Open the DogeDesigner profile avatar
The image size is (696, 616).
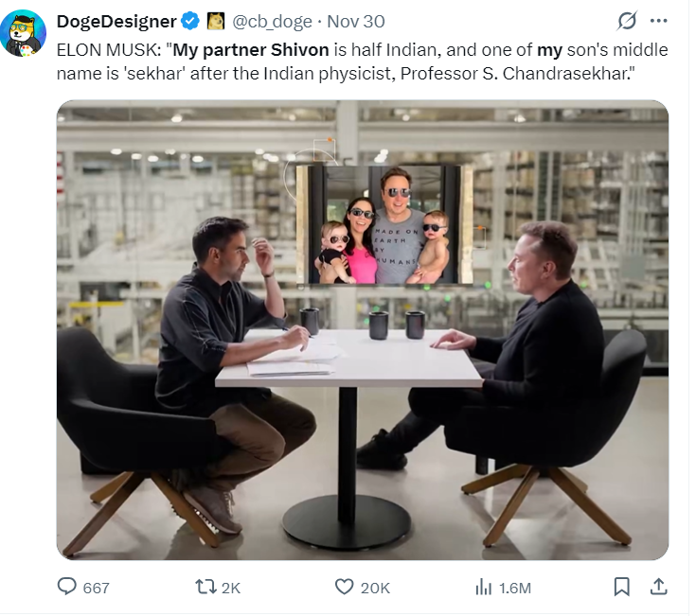(x=25, y=33)
